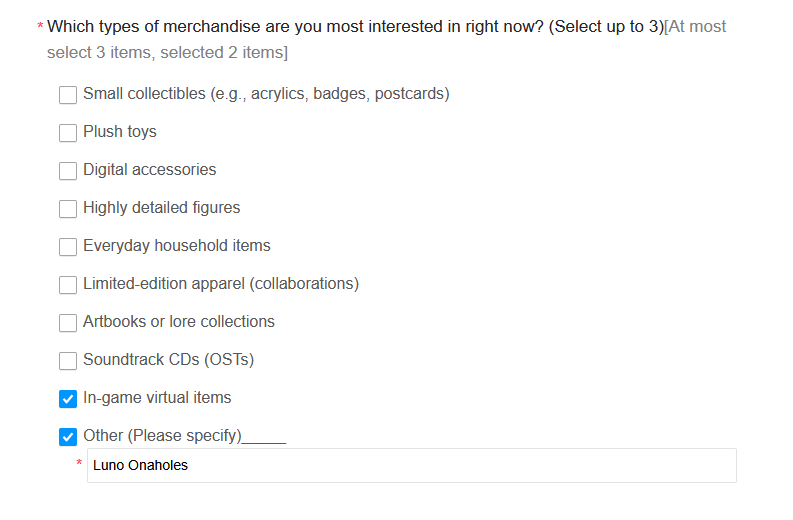The height and width of the screenshot is (520, 793).
Task: Click into the Other specify text field
Action: pyautogui.click(x=412, y=465)
